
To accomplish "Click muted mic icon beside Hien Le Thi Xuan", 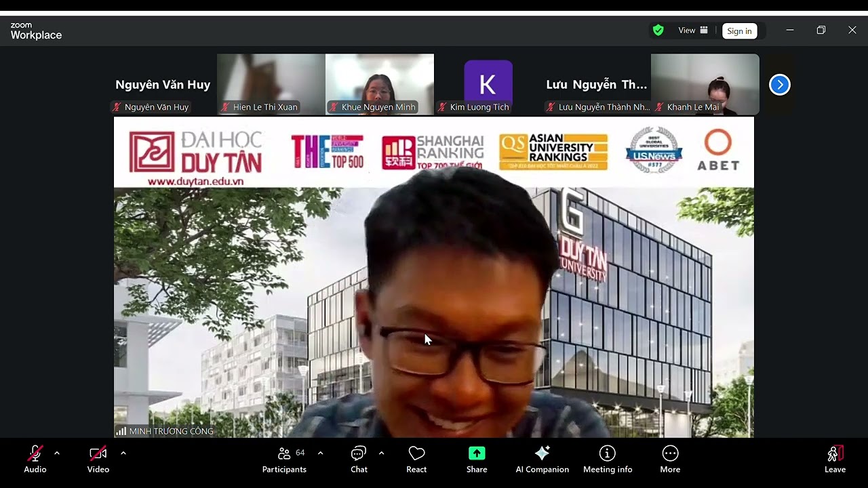I will [225, 107].
